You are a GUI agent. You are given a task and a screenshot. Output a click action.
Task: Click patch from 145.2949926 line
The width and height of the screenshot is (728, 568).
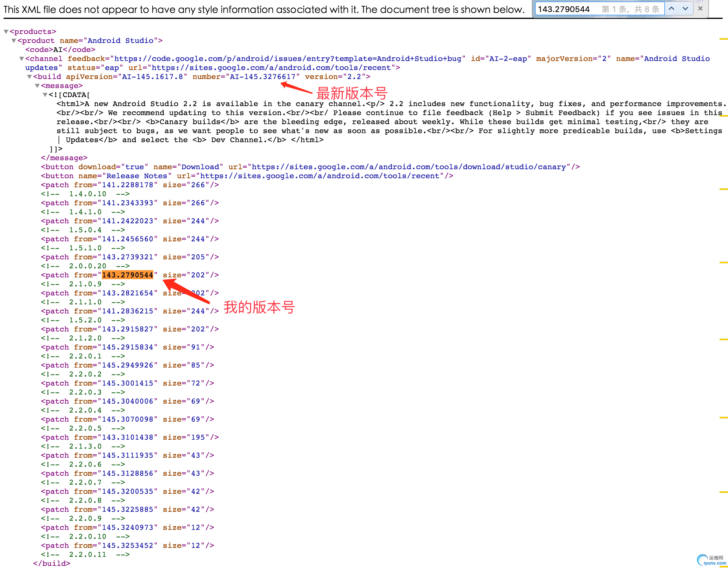click(x=127, y=365)
